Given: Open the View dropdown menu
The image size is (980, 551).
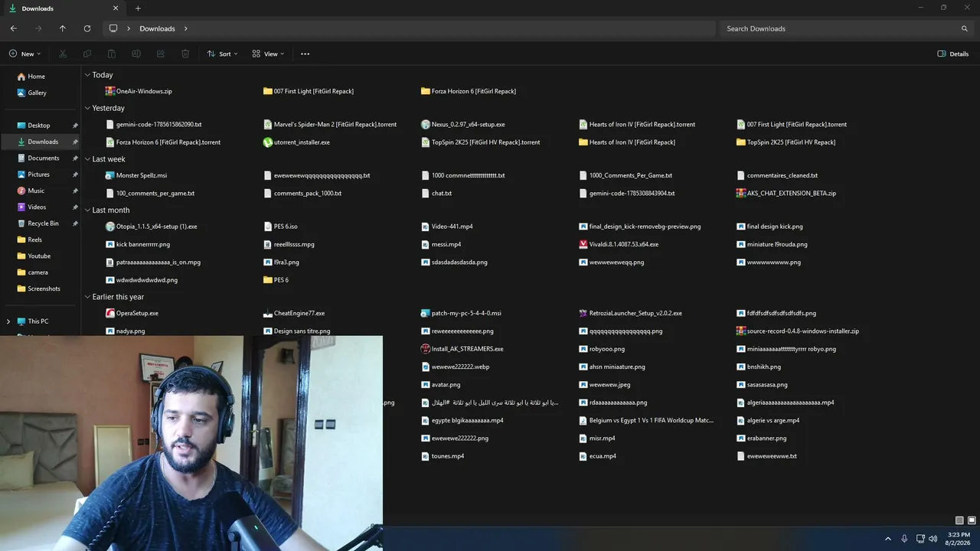Looking at the screenshot, I should (x=268, y=54).
